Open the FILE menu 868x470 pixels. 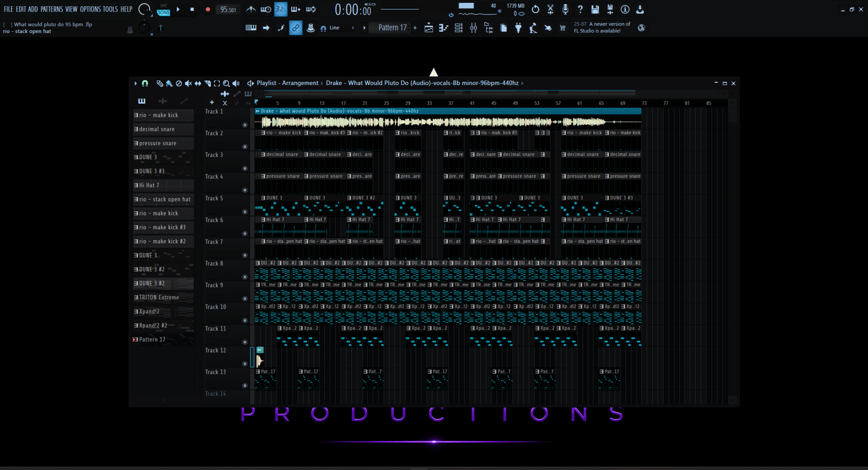(x=9, y=9)
